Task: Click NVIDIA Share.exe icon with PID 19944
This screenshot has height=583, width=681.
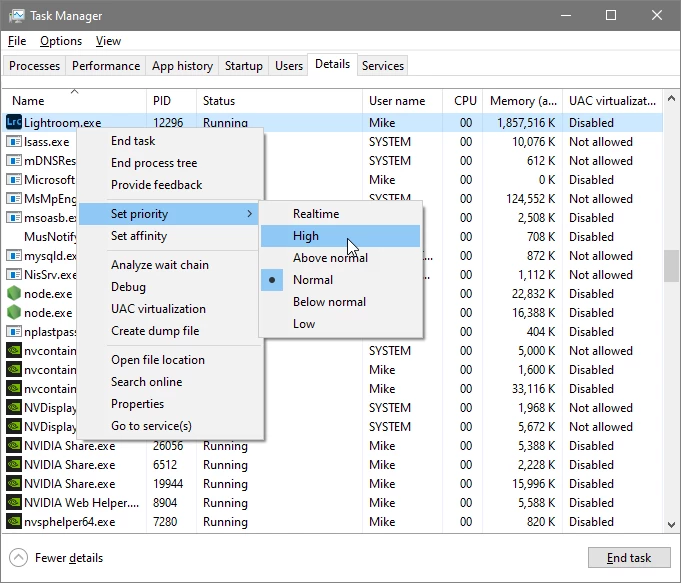Action: click(x=14, y=484)
